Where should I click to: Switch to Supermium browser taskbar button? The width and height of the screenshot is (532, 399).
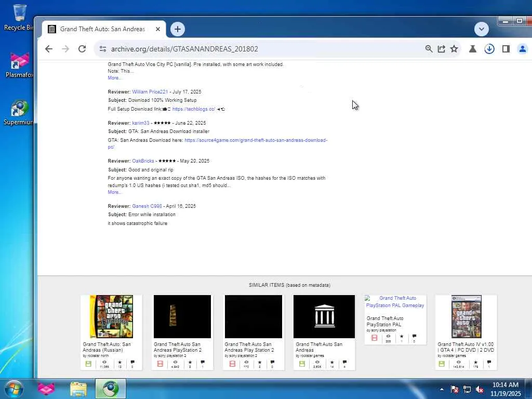(111, 389)
